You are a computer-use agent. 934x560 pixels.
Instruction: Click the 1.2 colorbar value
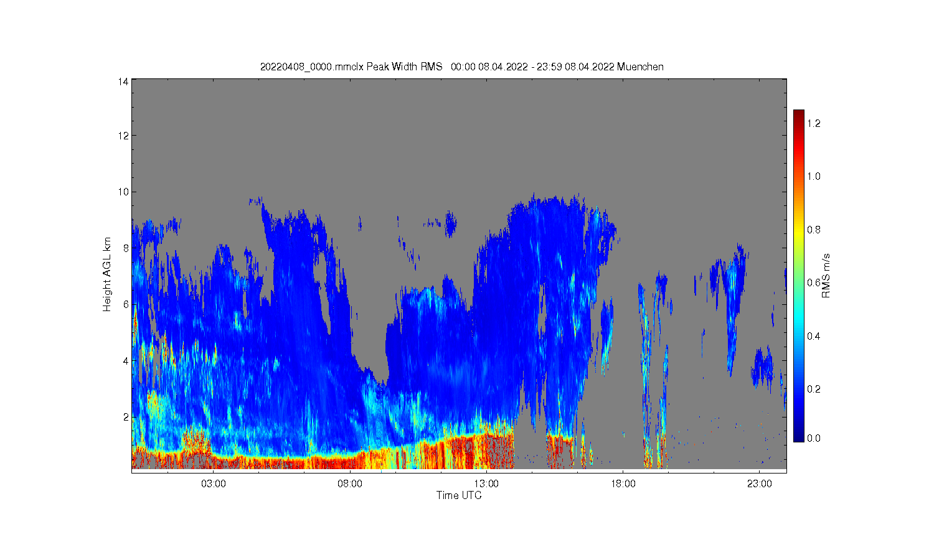tap(814, 123)
